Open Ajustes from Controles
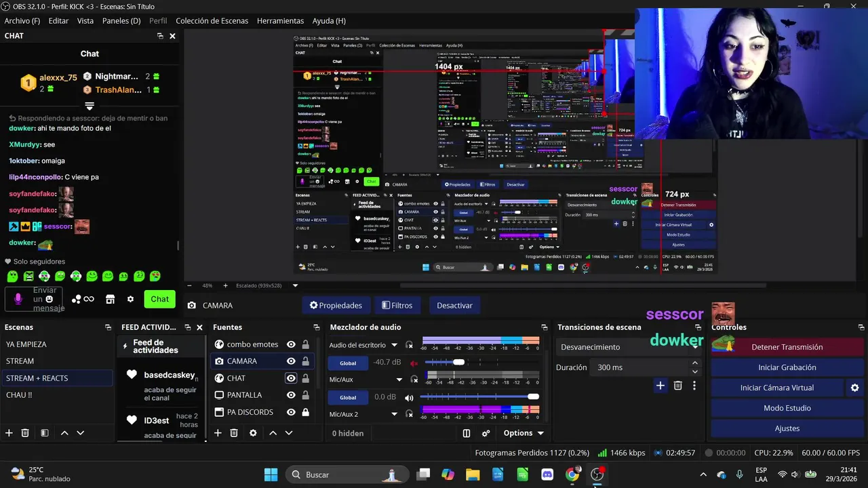The image size is (868, 488). 787,428
